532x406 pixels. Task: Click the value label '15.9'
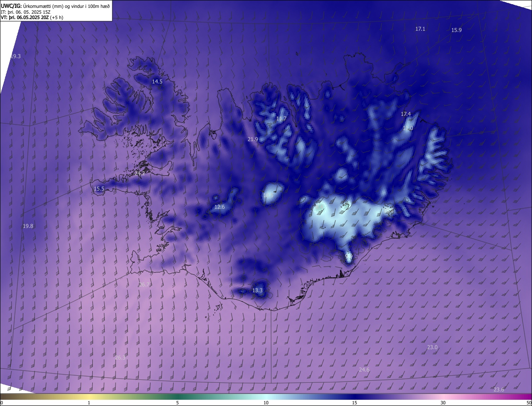(x=456, y=30)
